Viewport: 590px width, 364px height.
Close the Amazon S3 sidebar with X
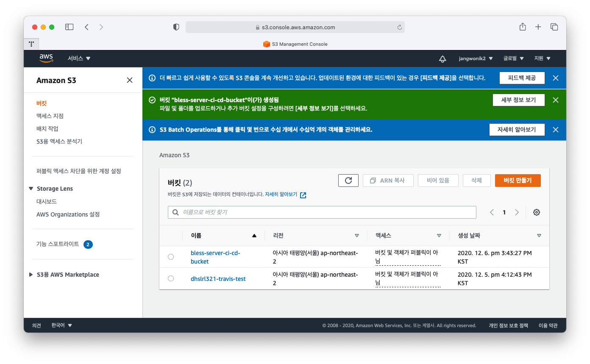coord(130,80)
